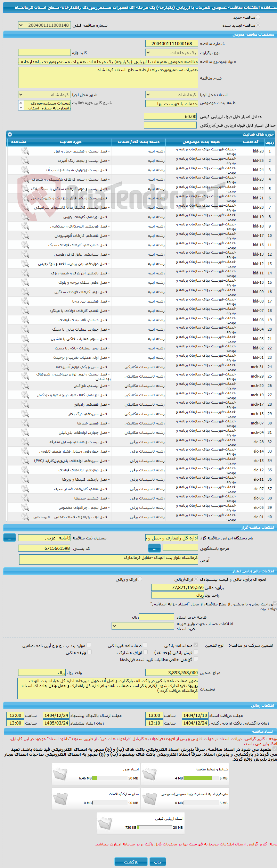
Task: Open the view icon for row elc-01
Action: (25, 517)
